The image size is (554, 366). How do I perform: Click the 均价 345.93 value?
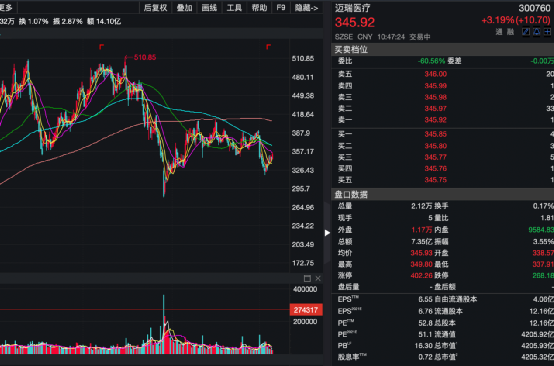(421, 253)
